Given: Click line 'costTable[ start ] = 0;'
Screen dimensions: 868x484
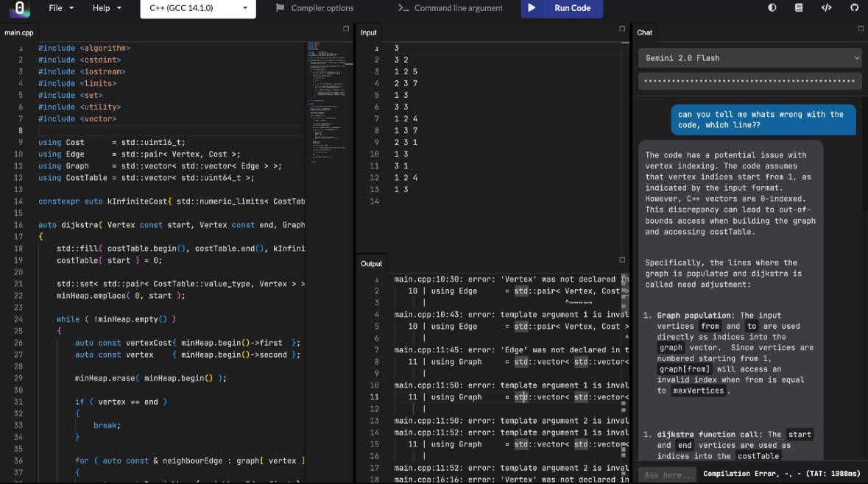Looking at the screenshot, I should [x=109, y=260].
